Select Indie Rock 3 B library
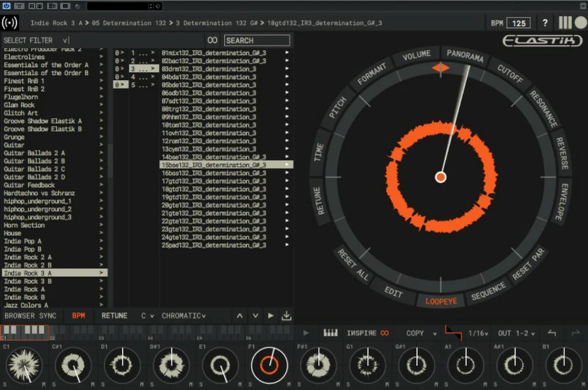 tap(55, 282)
